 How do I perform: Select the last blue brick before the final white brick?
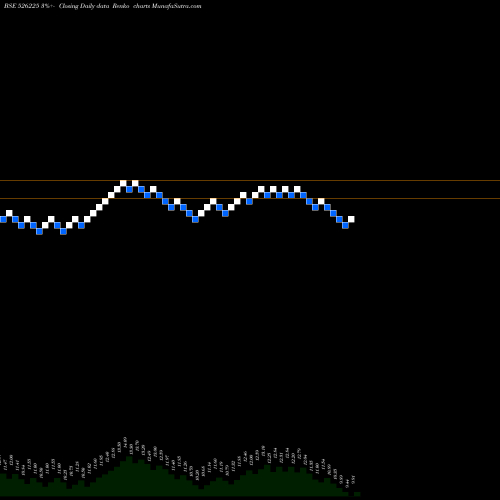[345, 225]
